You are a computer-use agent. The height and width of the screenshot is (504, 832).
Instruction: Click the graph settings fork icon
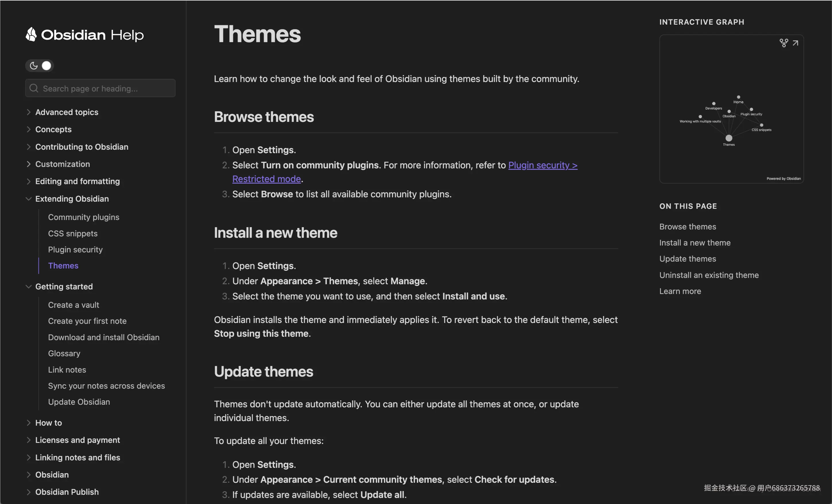[x=784, y=43]
